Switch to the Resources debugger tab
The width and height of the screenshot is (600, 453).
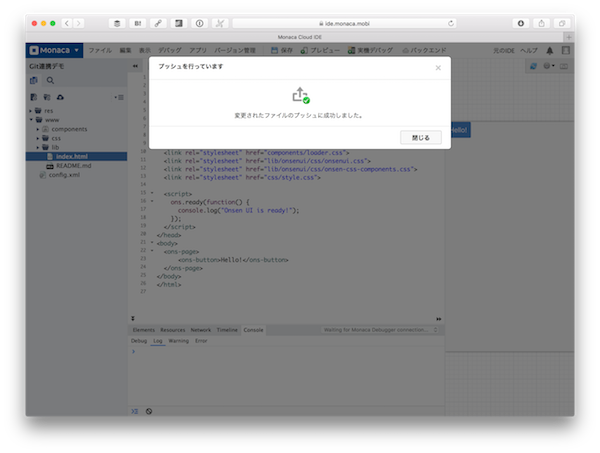[x=173, y=330]
